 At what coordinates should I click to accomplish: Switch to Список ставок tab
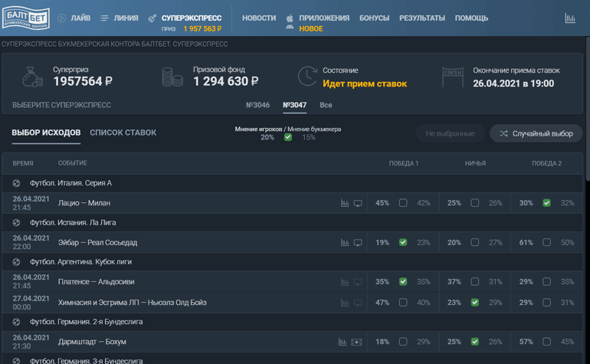click(x=123, y=133)
